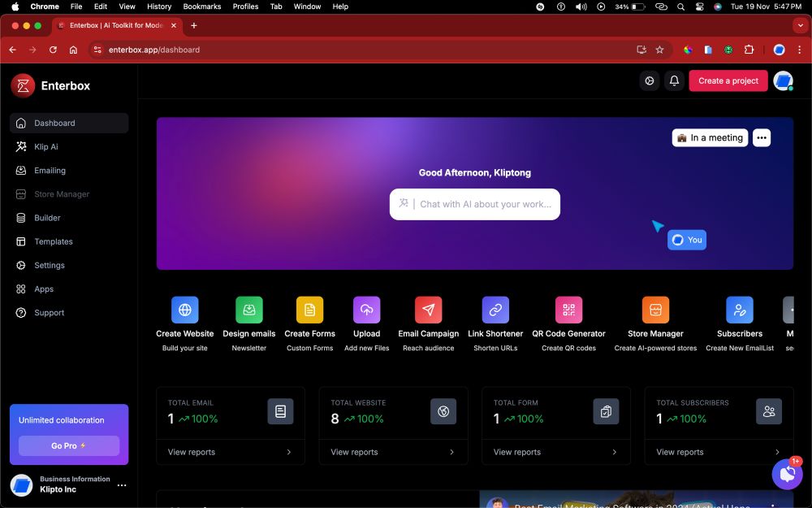The height and width of the screenshot is (508, 812).
Task: Open the Design emails shortcut icon
Action: coord(249,310)
